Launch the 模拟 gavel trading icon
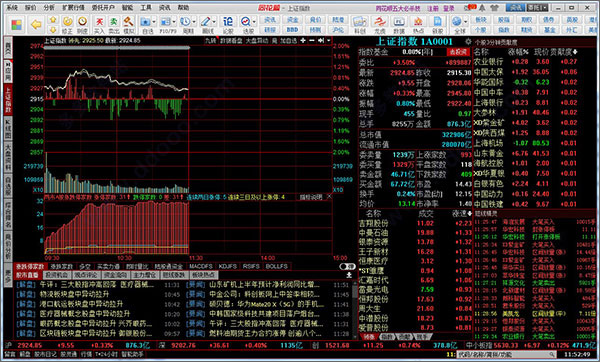The width and height of the screenshot is (600, 362). [129, 25]
